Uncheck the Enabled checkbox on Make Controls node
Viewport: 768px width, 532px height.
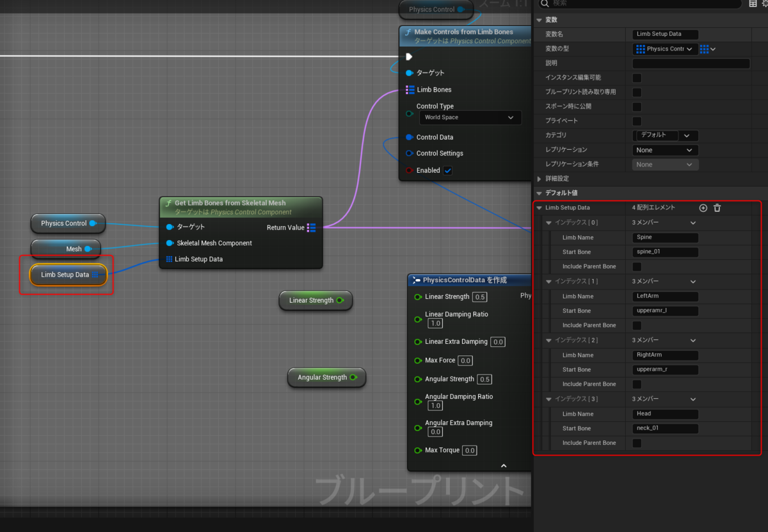448,170
